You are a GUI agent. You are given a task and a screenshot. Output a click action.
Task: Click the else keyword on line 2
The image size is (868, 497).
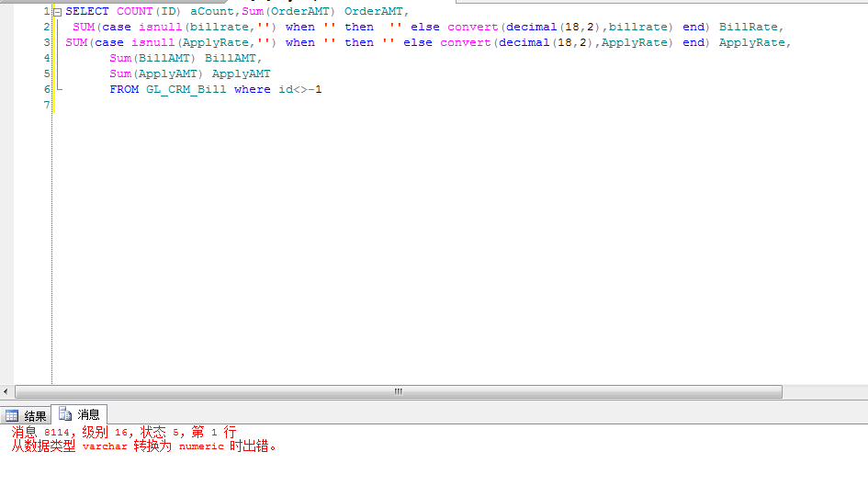pos(425,27)
